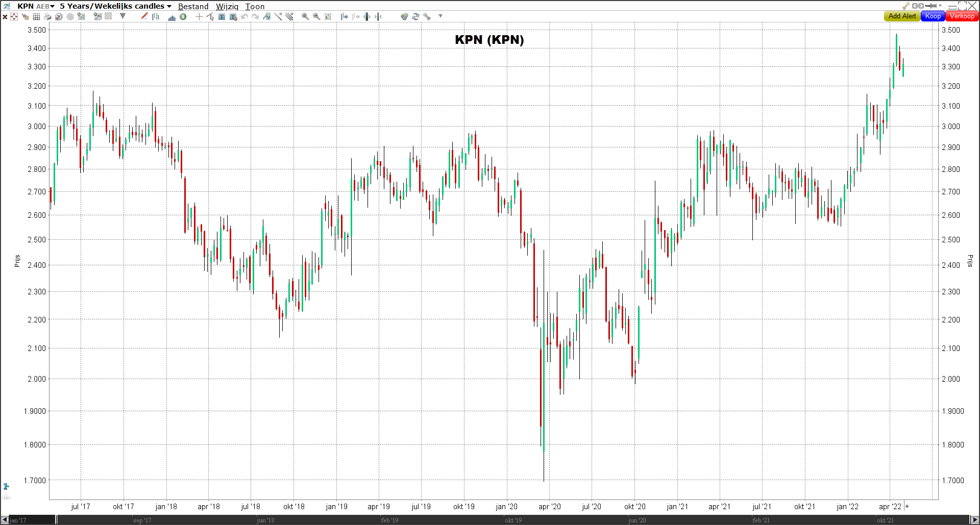The width and height of the screenshot is (980, 525).
Task: Expand the toolbar overflow dropdown arrow
Action: (440, 16)
